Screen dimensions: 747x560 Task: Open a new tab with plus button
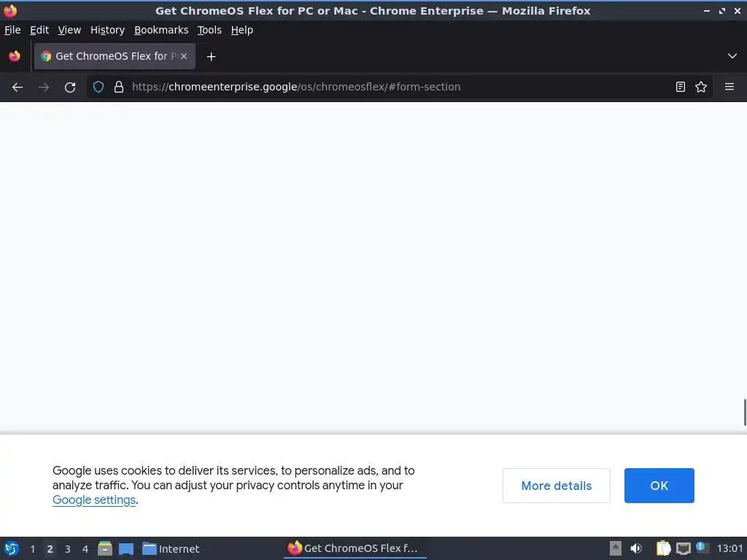[x=211, y=57]
